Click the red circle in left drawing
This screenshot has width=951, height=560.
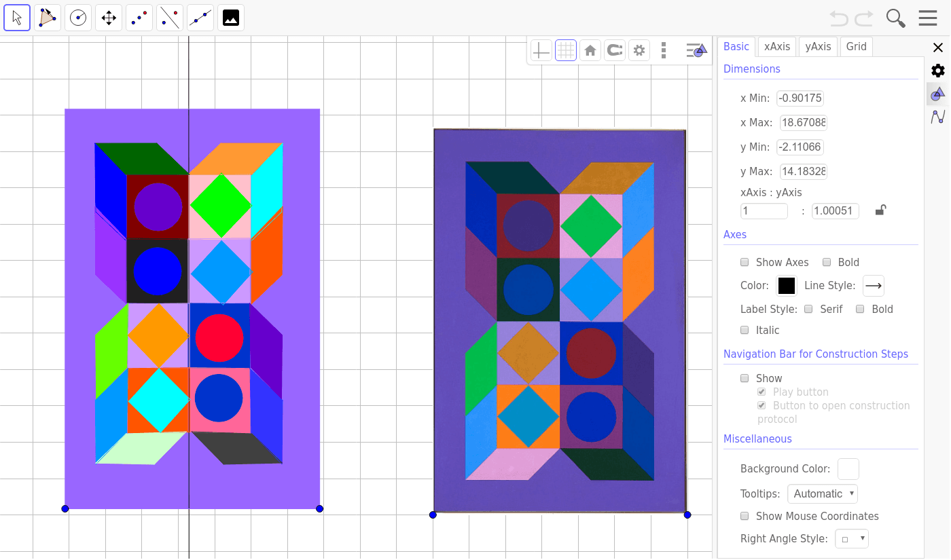point(219,337)
